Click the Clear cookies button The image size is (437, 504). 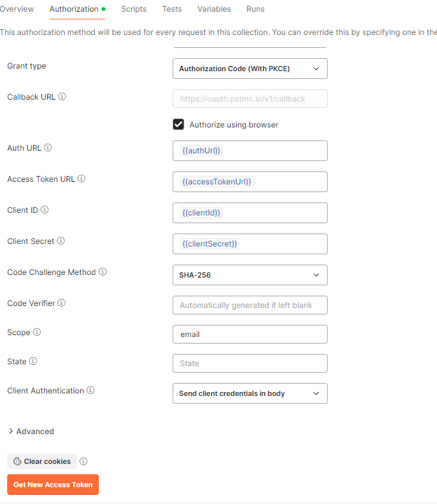42,461
